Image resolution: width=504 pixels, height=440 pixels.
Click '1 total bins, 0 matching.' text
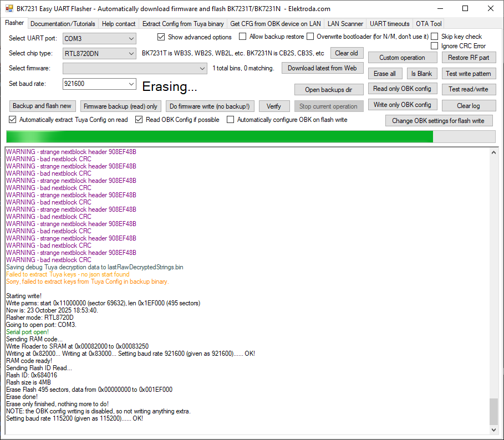tap(243, 68)
